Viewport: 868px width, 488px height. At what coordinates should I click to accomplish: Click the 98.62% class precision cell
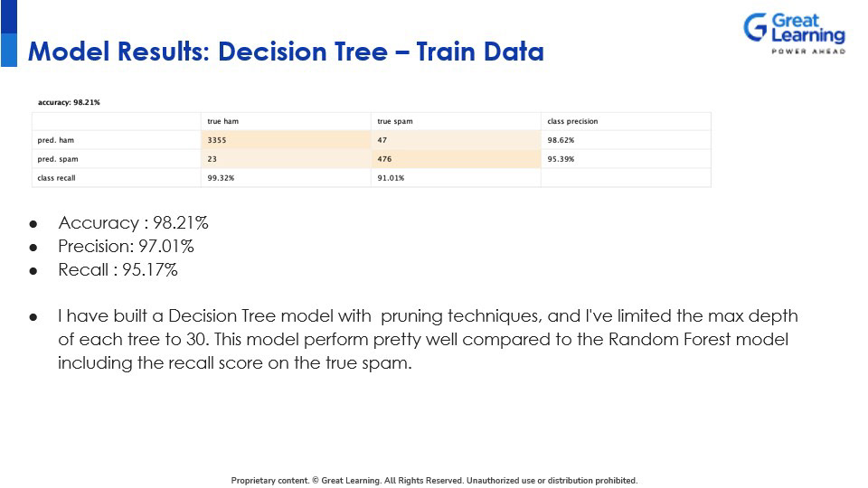tap(561, 140)
